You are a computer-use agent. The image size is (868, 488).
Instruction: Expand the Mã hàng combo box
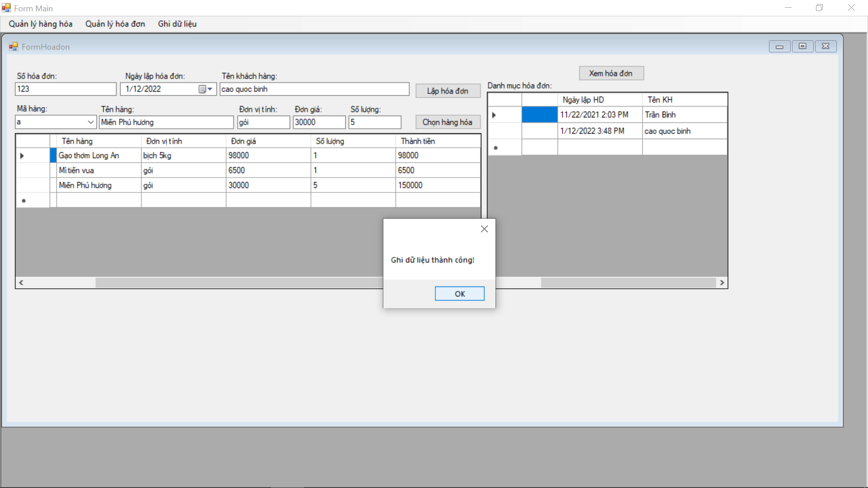[x=90, y=122]
